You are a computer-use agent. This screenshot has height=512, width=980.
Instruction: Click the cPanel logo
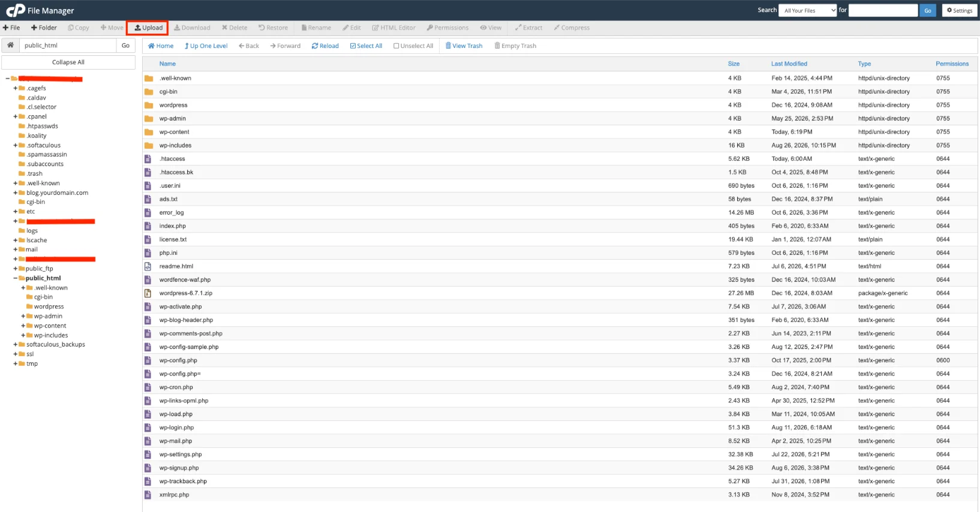16,10
